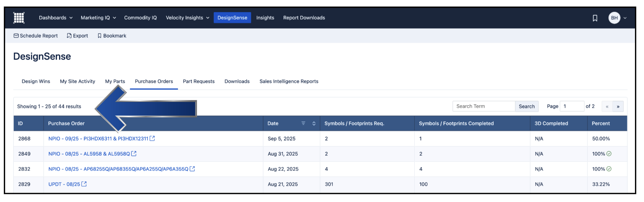This screenshot has height=202, width=644.
Task: Switch to the Downloads tab
Action: click(237, 81)
